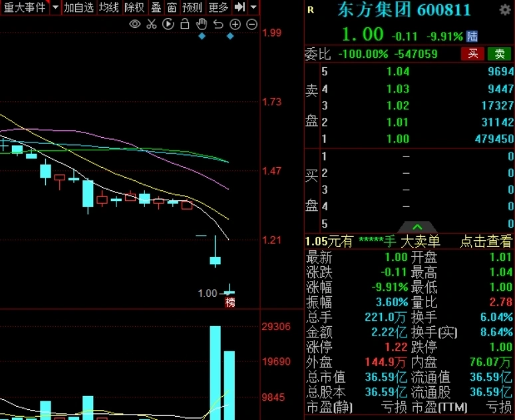Zoom in with the plus icon
515x420 pixels.
(x=235, y=24)
